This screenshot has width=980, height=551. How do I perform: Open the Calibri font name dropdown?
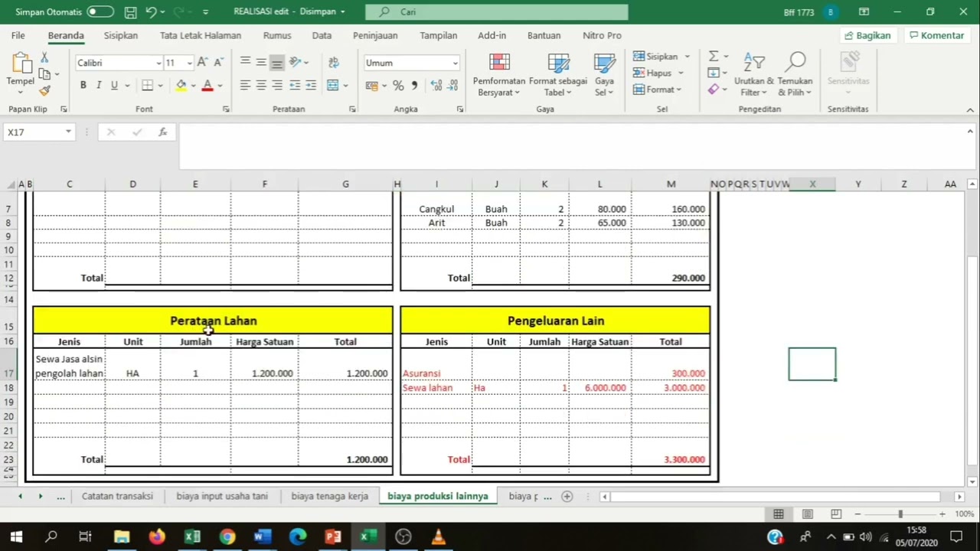(158, 63)
